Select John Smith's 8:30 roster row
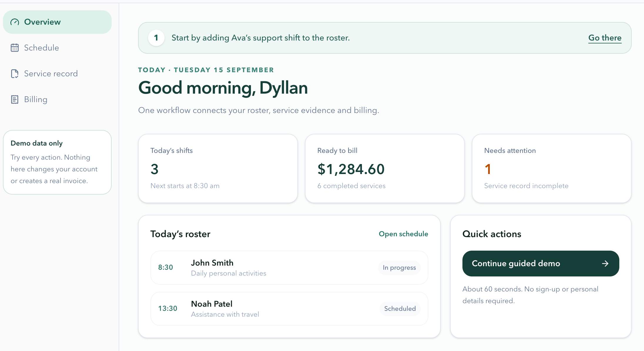The width and height of the screenshot is (644, 351). tap(289, 268)
